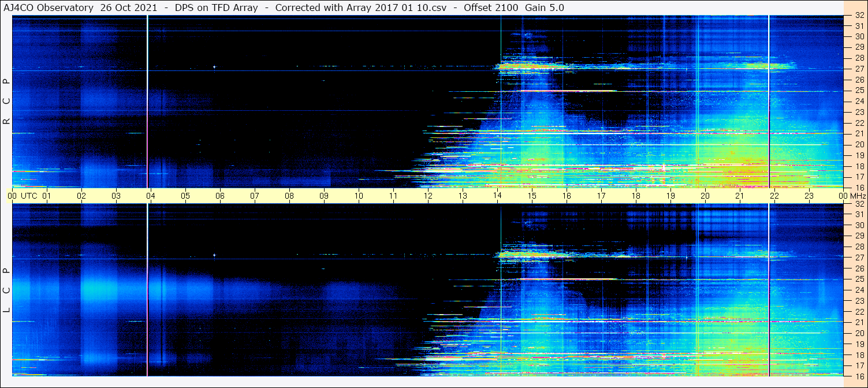868x388 pixels.
Task: Select the 04 hour label on the time axis
Action: 151,196
